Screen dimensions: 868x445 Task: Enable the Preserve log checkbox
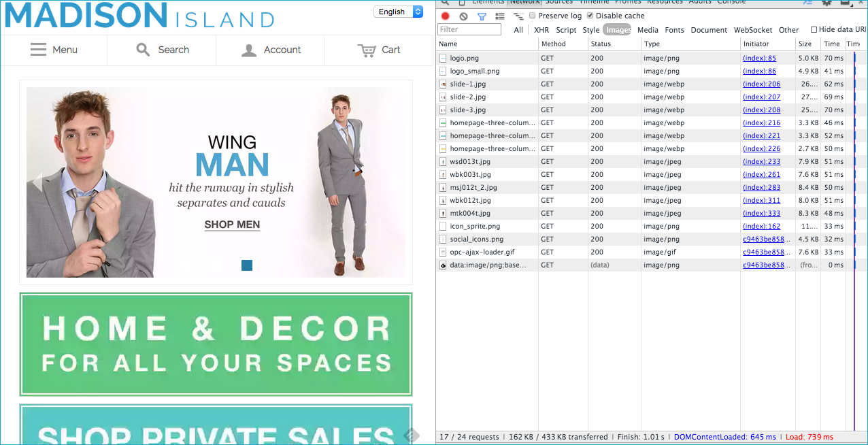click(x=533, y=16)
